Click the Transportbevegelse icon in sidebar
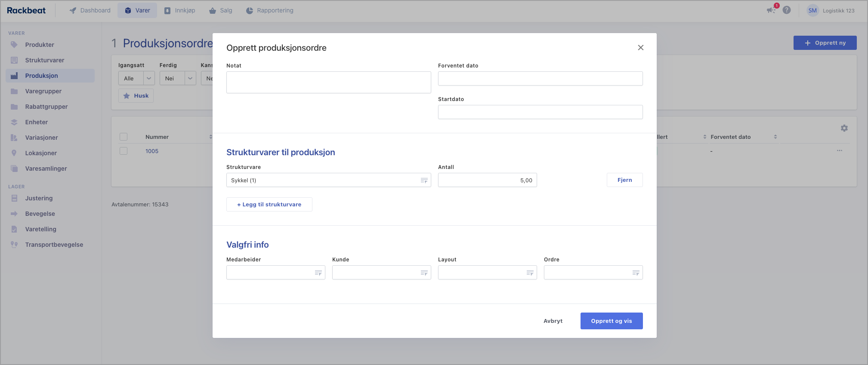 (14, 245)
